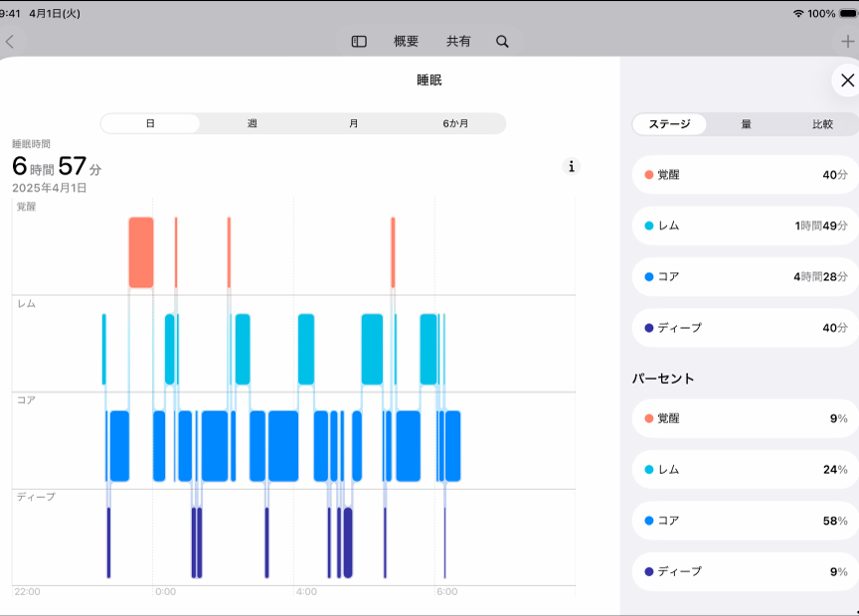Image resolution: width=859 pixels, height=616 pixels.
Task: Close the sleep detail panel
Action: (x=847, y=80)
